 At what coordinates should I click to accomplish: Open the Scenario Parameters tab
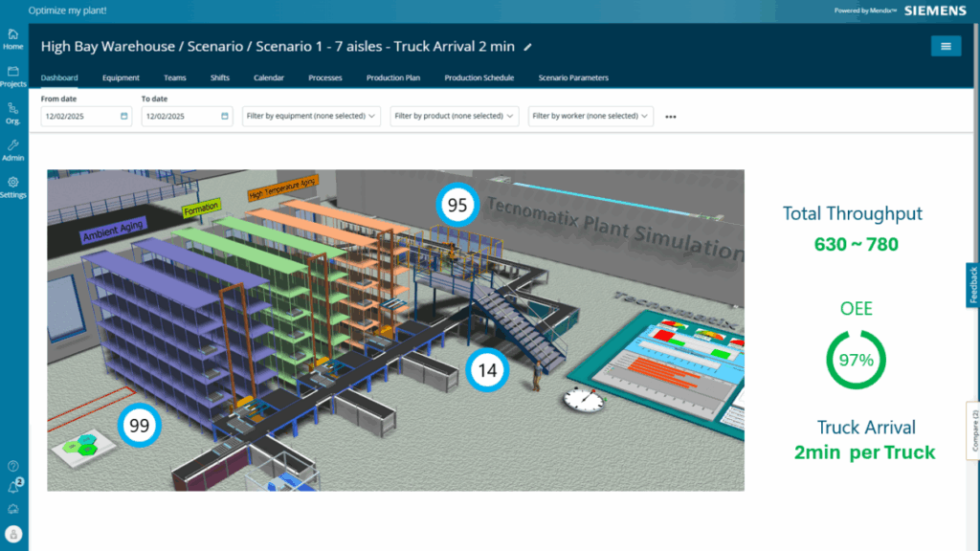572,77
